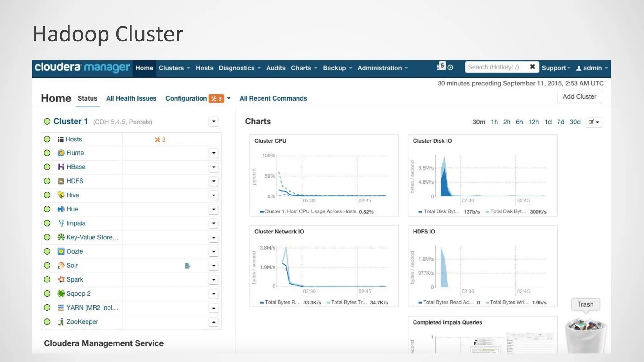This screenshot has width=644, height=362.
Task: Open the Charts navigation menu
Action: 304,68
